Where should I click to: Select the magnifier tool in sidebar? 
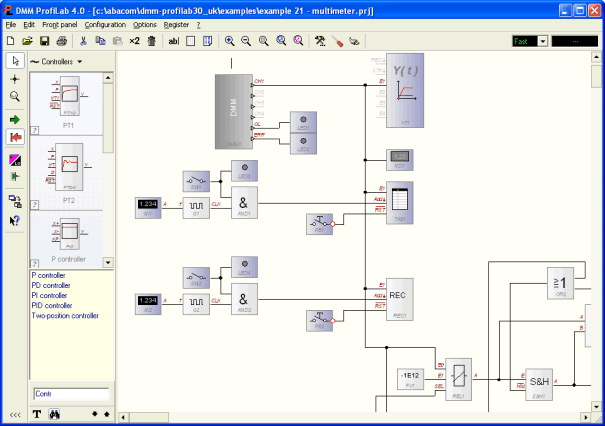tap(15, 96)
